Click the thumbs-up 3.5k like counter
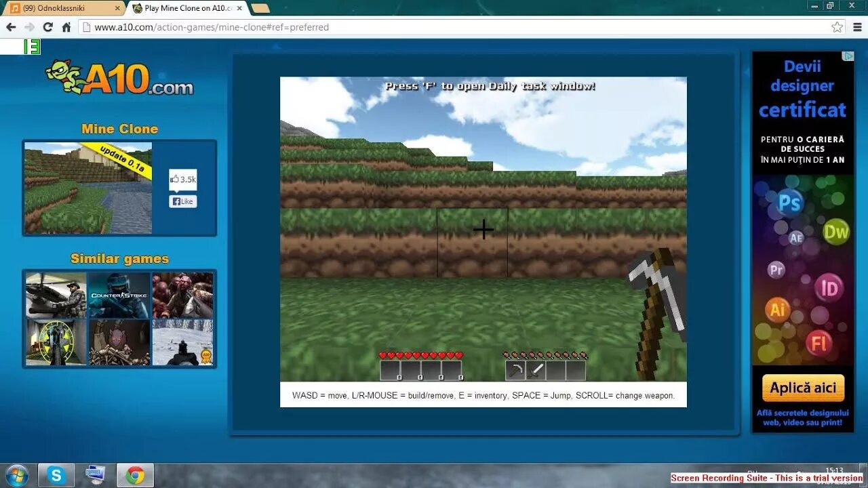 coord(182,180)
